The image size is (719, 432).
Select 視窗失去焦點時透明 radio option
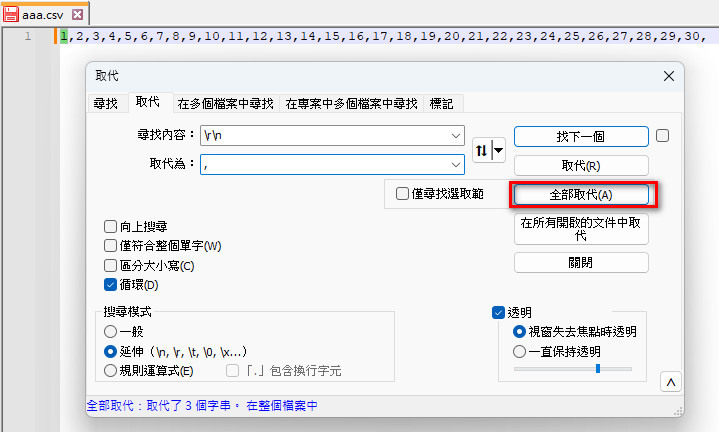(519, 332)
